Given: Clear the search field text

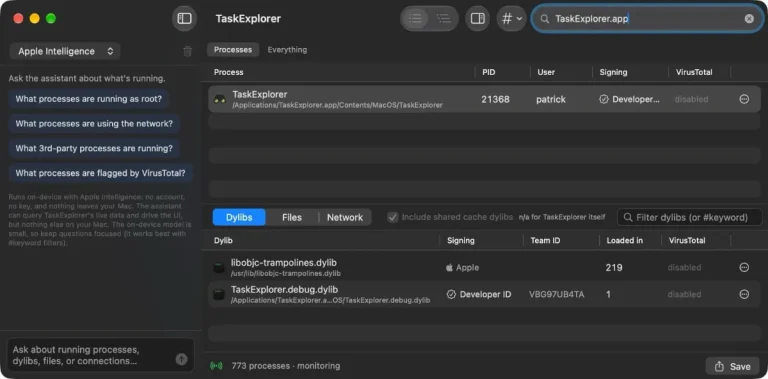Looking at the screenshot, I should 749,19.
